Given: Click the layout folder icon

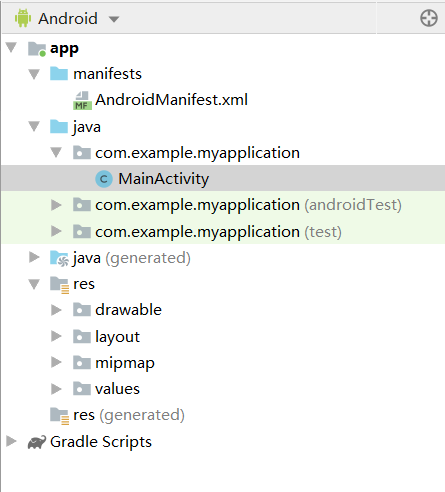Looking at the screenshot, I should (82, 336).
